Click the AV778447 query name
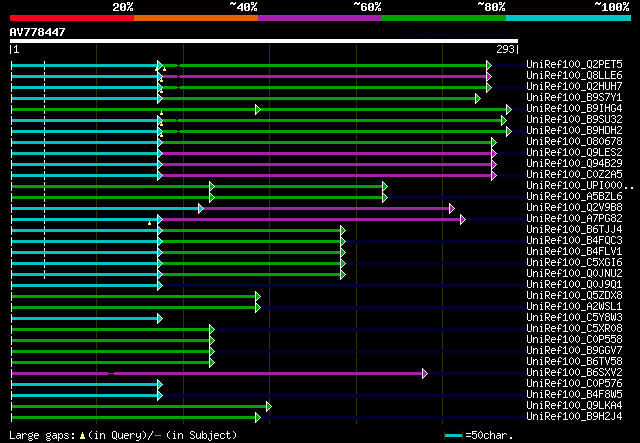Screen dimensions: 640x443 pos(38,32)
